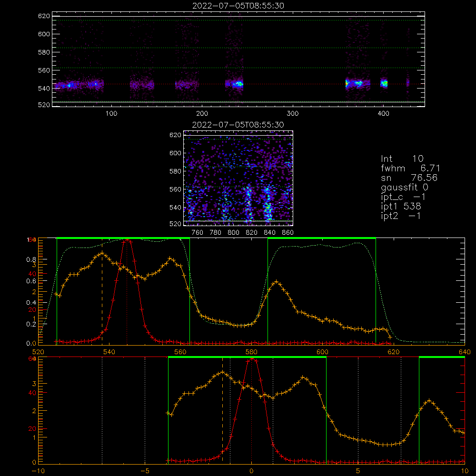Viewport: 476px width, 476px height.
Task: Click the white y-axis label 0.6 in the profile plot
Action: tap(31, 281)
